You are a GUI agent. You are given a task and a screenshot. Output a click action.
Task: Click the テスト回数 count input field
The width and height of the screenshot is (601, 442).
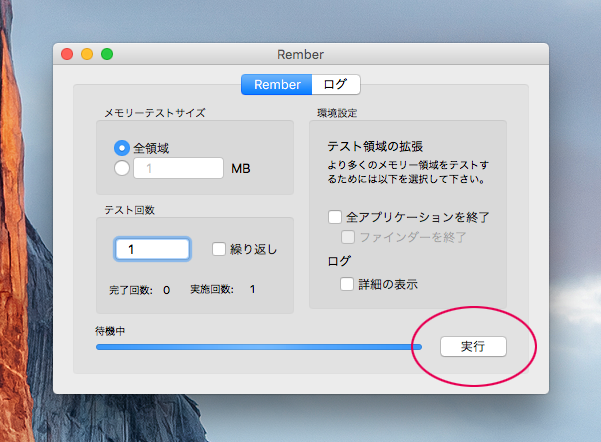tap(153, 249)
